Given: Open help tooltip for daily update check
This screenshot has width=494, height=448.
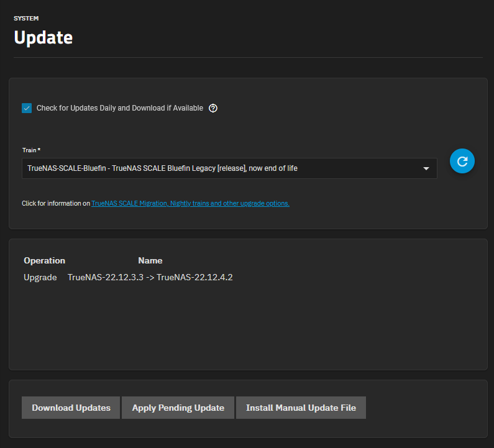Looking at the screenshot, I should click(x=213, y=108).
